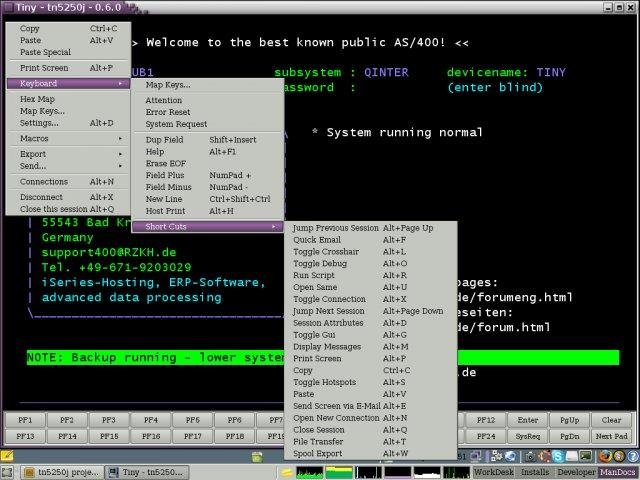Choose Close this session entry

[x=68, y=209]
